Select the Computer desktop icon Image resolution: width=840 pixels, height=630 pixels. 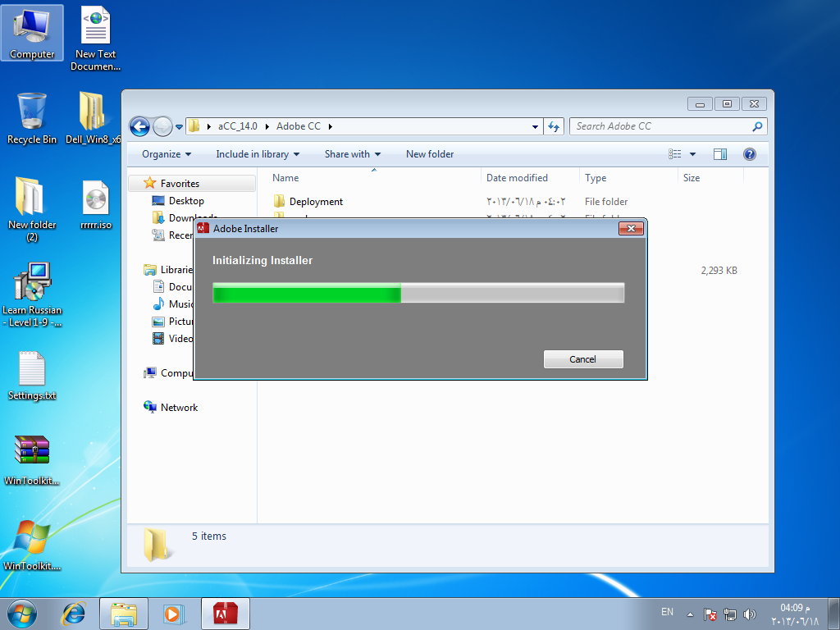32,33
